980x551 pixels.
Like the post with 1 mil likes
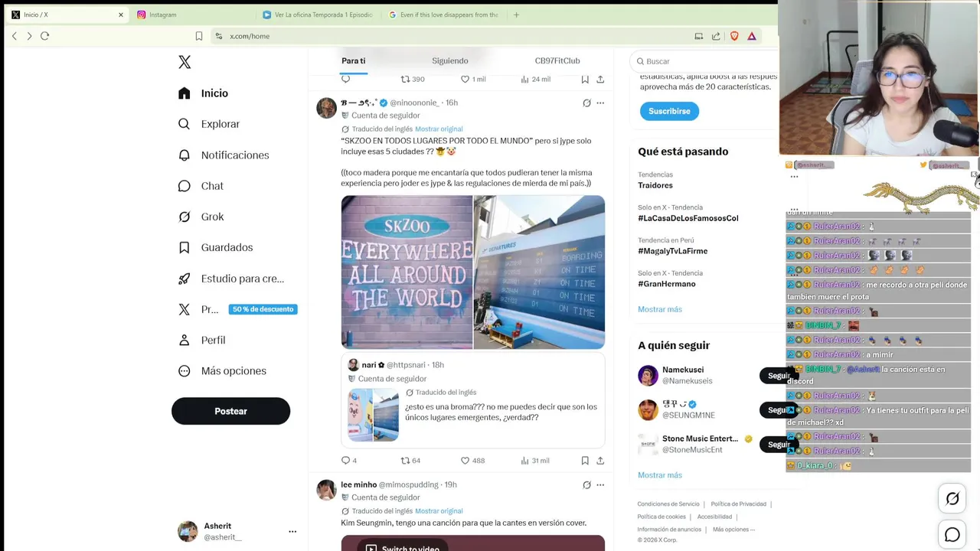473,79
